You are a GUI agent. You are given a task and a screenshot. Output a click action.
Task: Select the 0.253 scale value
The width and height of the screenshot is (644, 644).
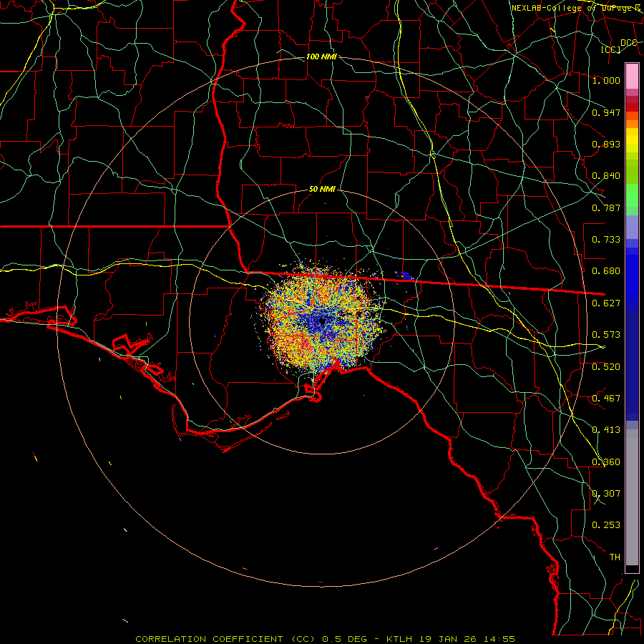(606, 525)
